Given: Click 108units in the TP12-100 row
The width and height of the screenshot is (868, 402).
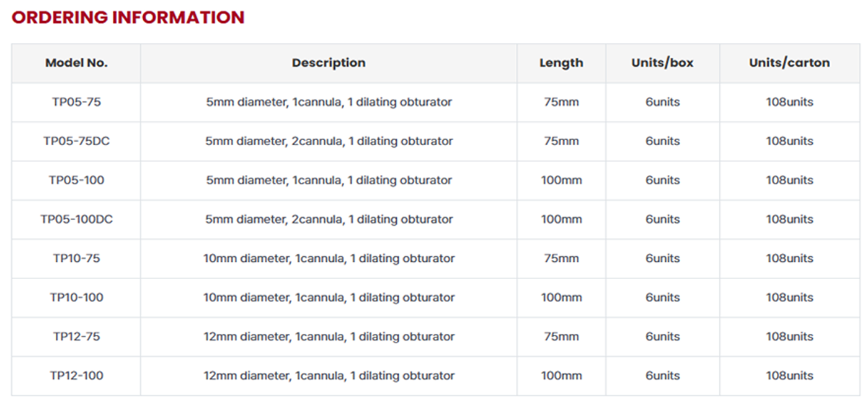Looking at the screenshot, I should (x=789, y=375).
